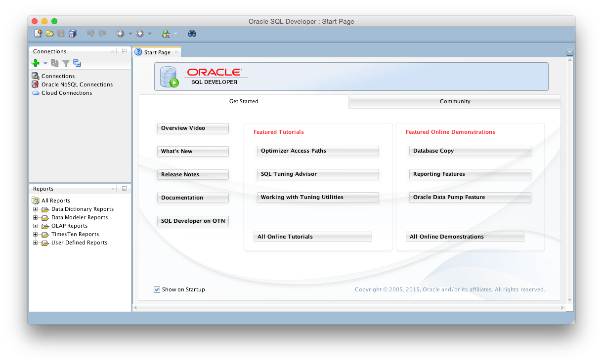Click the All Online Demonstrations link
Image resolution: width=603 pixels, height=364 pixels.
465,237
